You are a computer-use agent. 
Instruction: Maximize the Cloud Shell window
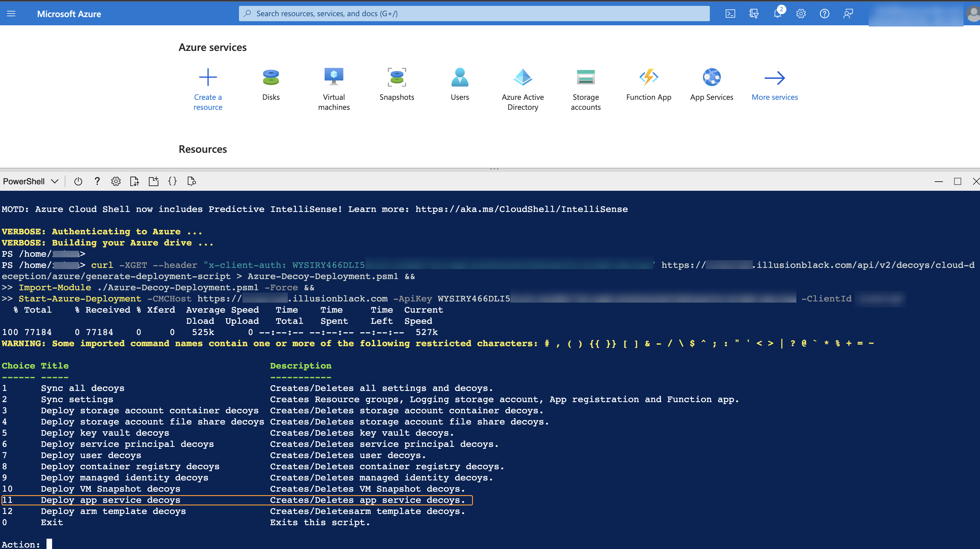957,181
